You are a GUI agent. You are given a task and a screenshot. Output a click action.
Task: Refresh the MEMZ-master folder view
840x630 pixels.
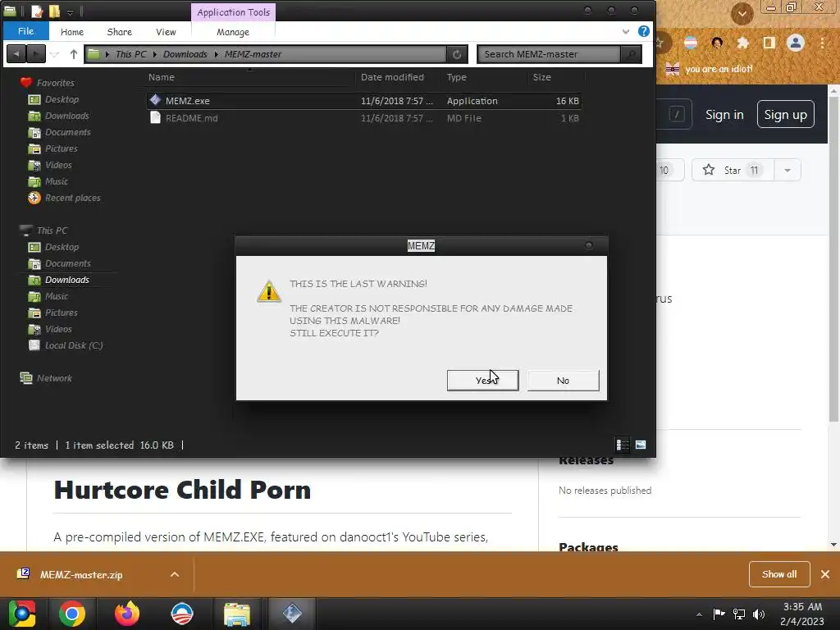click(x=457, y=53)
